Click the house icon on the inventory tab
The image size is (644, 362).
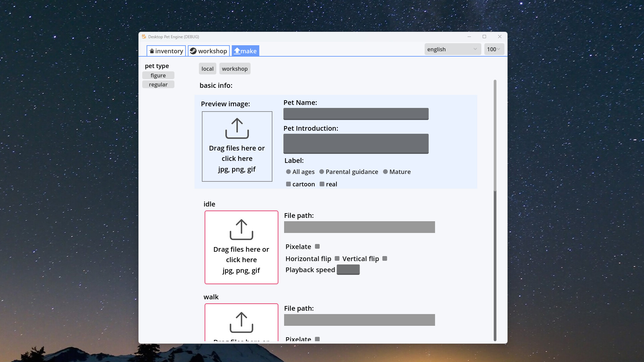tap(152, 51)
